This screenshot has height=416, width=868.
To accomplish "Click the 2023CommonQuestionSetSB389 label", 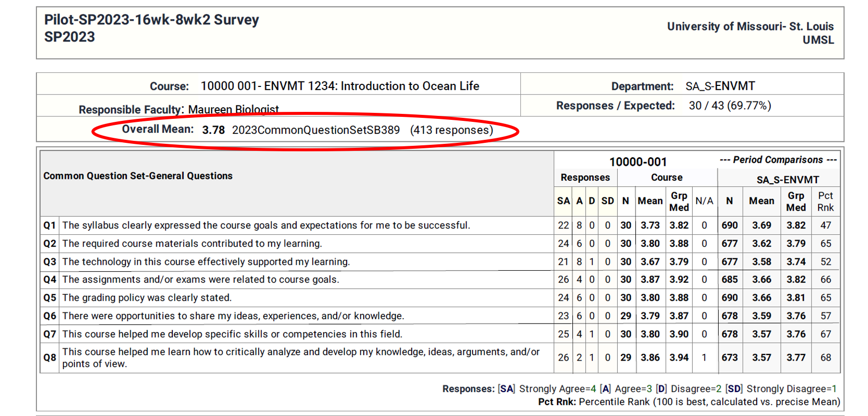I will point(316,130).
